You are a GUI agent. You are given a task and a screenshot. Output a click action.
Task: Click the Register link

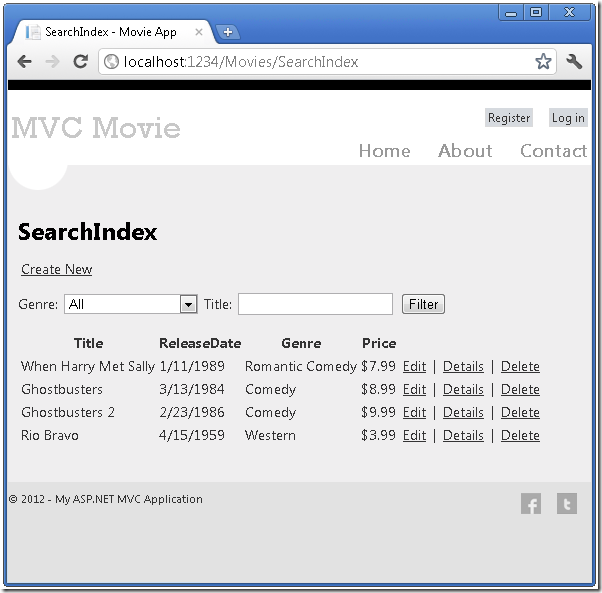point(509,118)
